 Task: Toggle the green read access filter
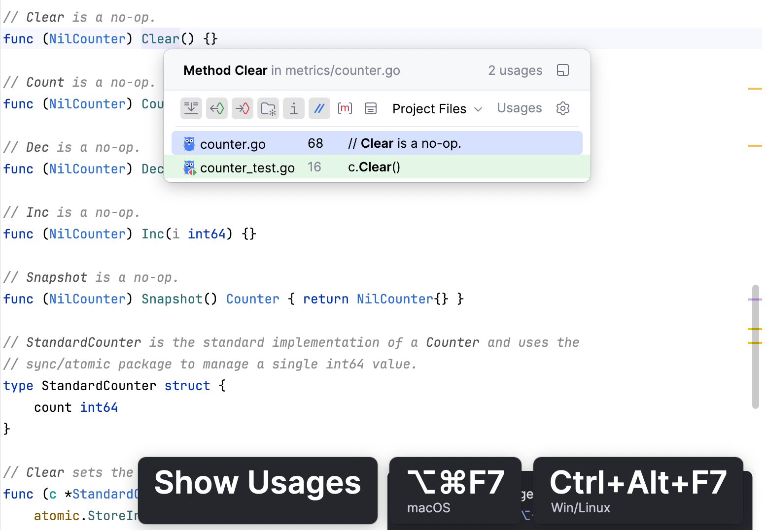coord(217,108)
